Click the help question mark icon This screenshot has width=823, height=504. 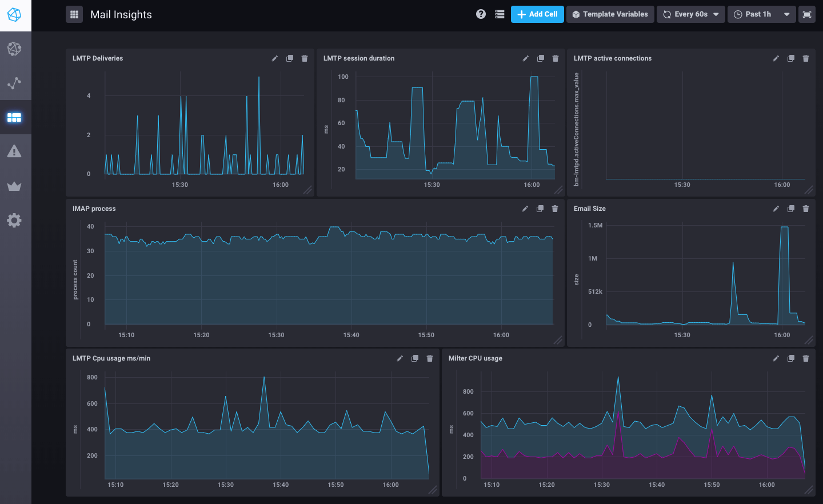coord(481,14)
